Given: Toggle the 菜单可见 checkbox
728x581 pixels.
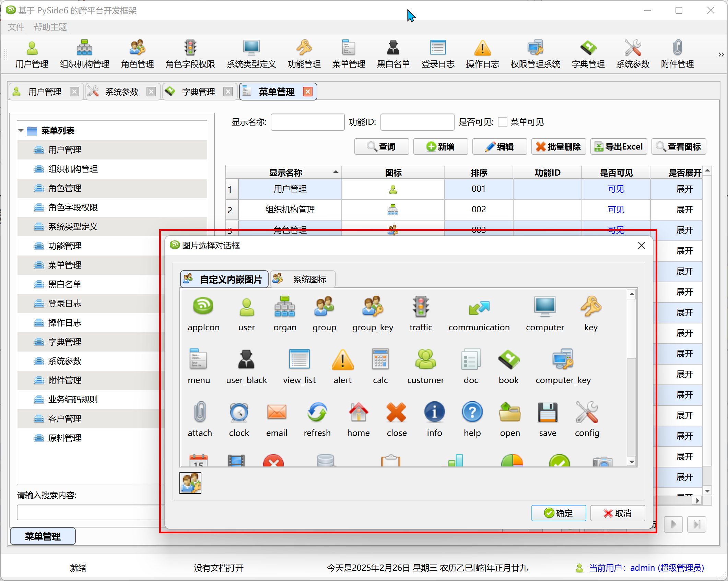Looking at the screenshot, I should (503, 122).
